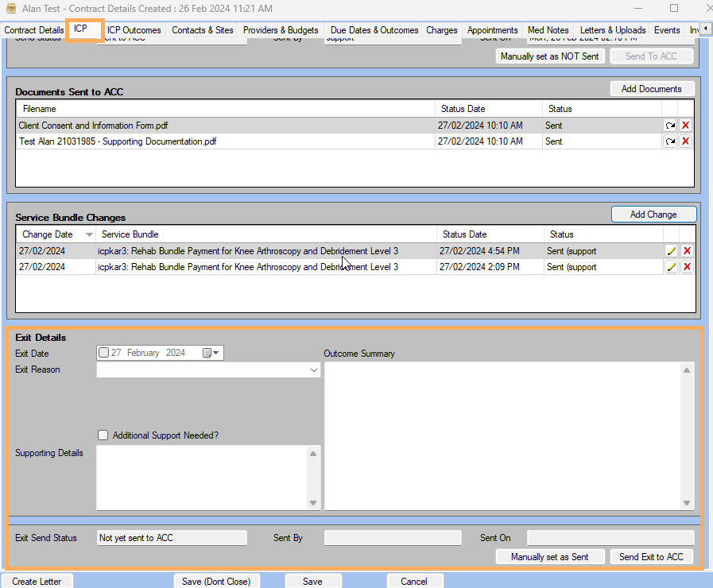Image resolution: width=713 pixels, height=588 pixels.
Task: Click the Add Documents button
Action: click(x=653, y=88)
